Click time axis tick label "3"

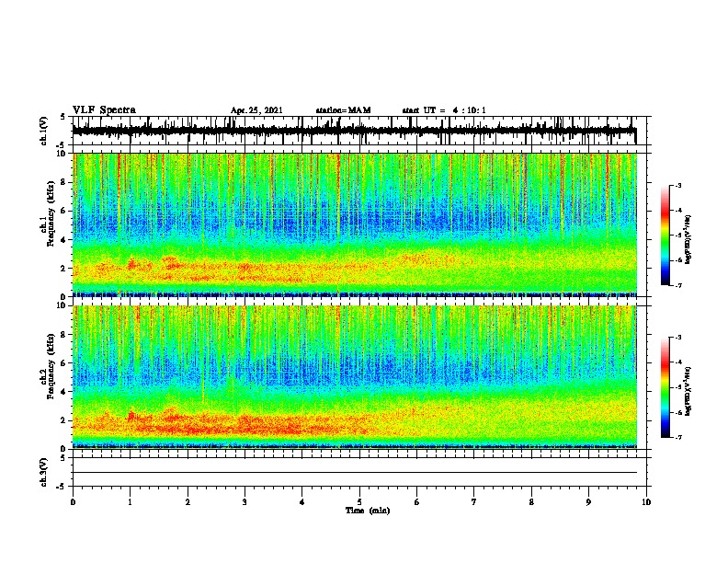[x=245, y=502]
